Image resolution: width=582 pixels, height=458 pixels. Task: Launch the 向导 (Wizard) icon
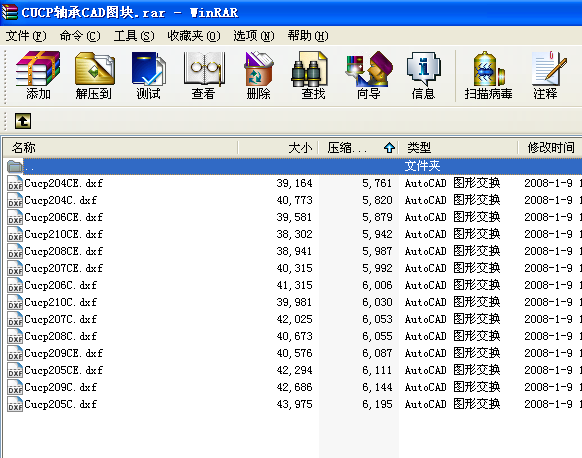368,75
